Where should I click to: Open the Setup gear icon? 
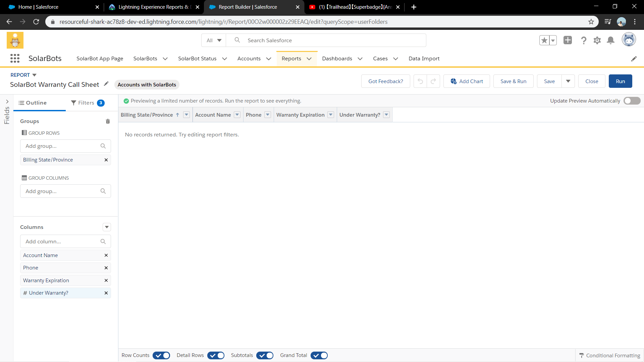coord(597,41)
